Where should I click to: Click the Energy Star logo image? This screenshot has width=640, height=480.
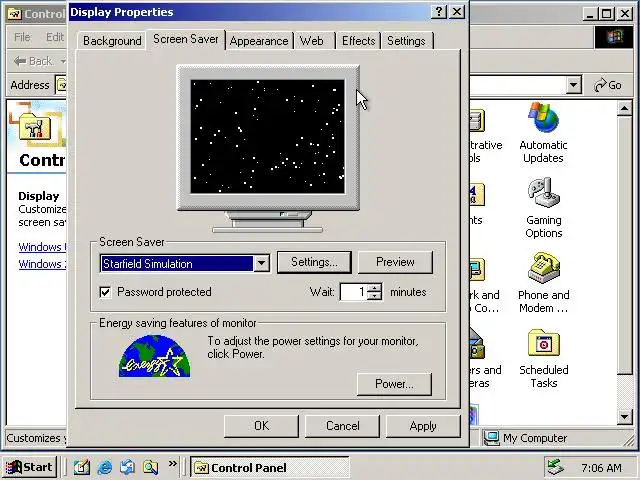click(x=154, y=356)
